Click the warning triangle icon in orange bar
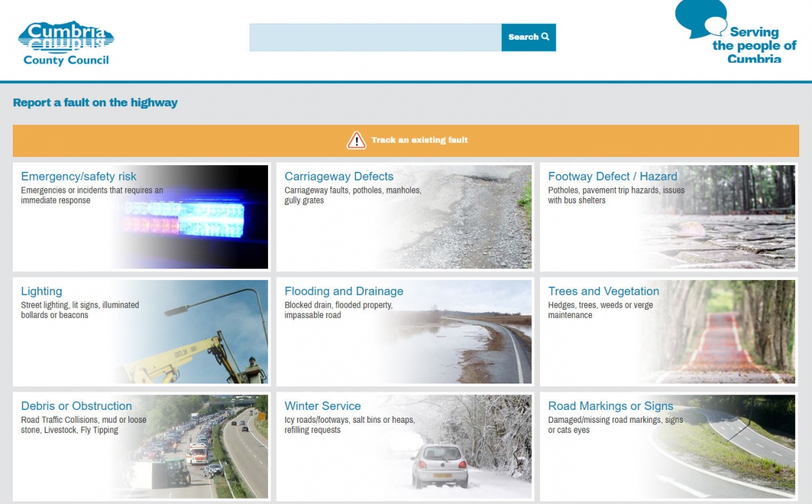The width and height of the screenshot is (812, 504). [356, 141]
